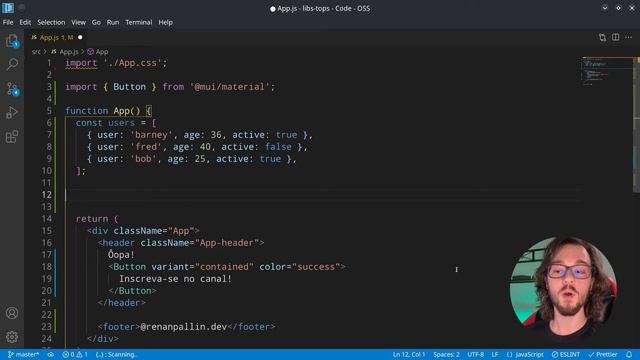The height and width of the screenshot is (360, 640).
Task: Click the './App.css' string on line 1
Action: point(133,63)
